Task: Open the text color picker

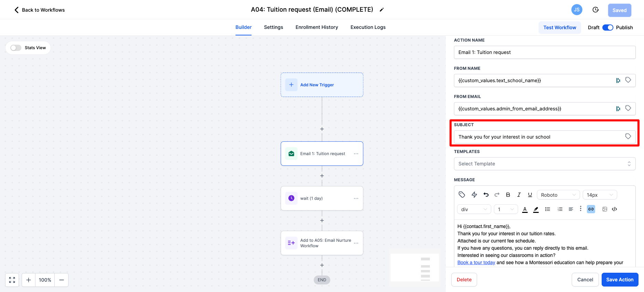Action: click(525, 209)
